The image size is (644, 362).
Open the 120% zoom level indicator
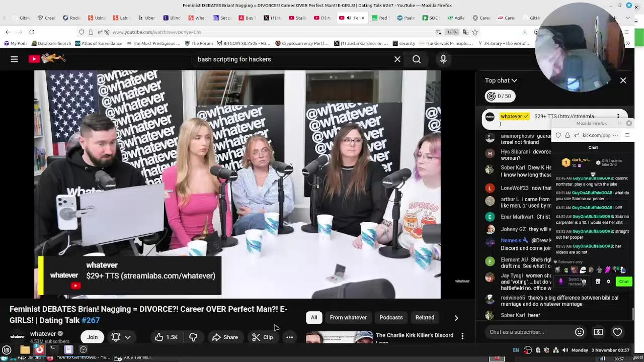pos(452,32)
